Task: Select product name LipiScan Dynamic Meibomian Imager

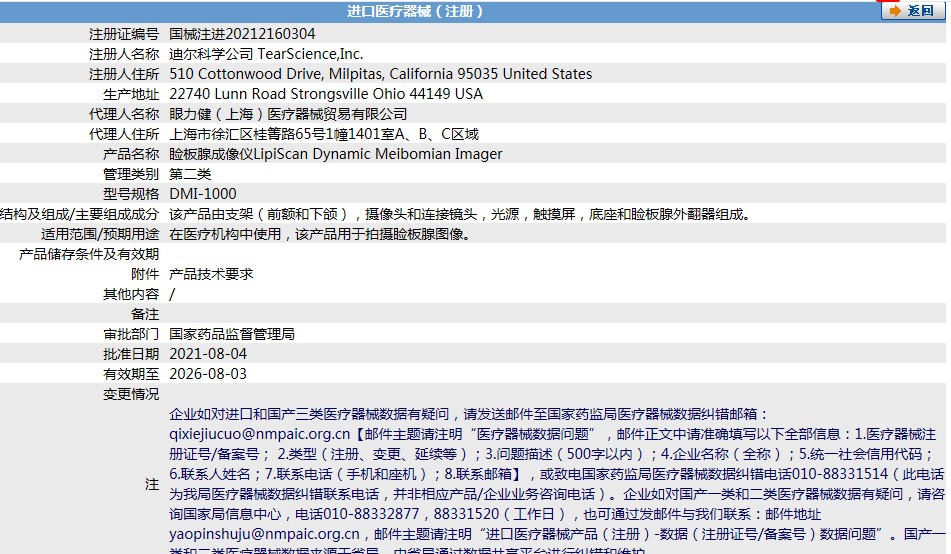Action: (x=378, y=154)
